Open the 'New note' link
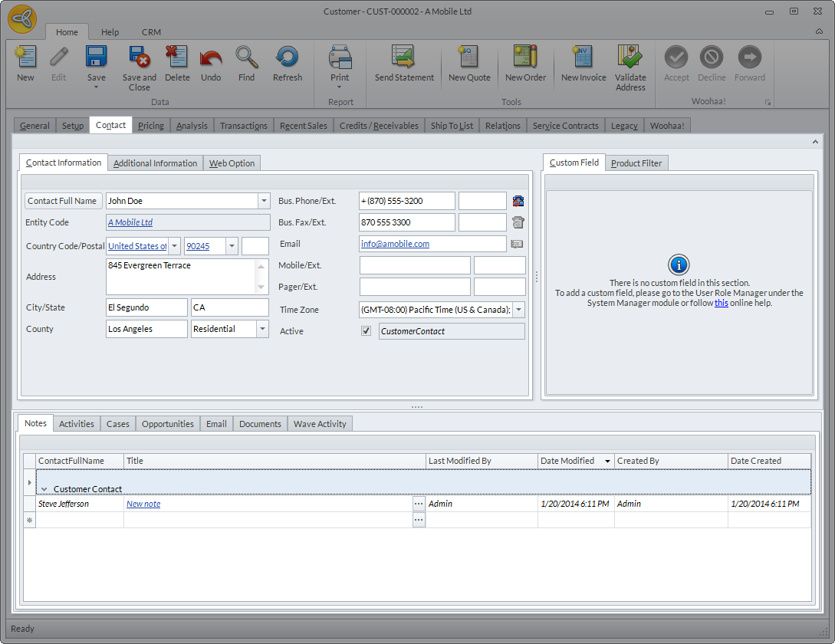The image size is (835, 644). [143, 504]
